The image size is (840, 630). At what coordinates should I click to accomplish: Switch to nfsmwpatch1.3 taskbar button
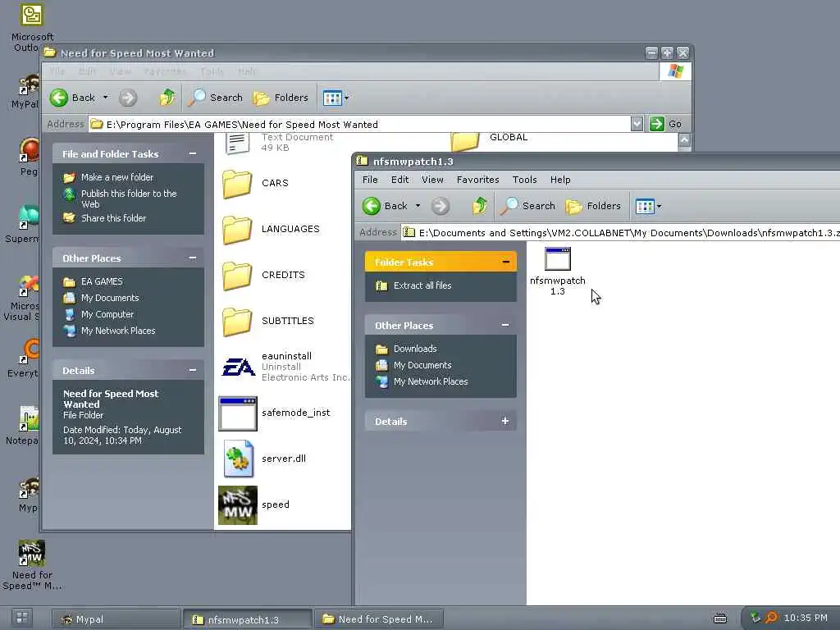247,620
